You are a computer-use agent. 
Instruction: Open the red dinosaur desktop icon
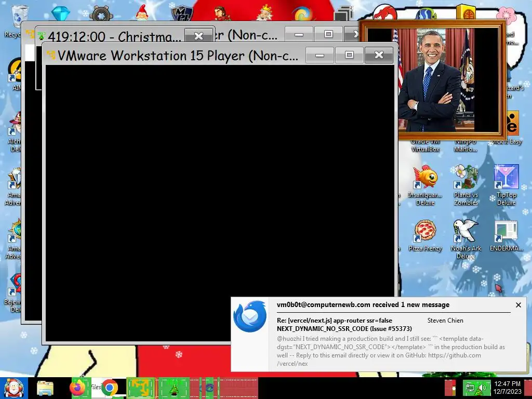pyautogui.click(x=385, y=13)
